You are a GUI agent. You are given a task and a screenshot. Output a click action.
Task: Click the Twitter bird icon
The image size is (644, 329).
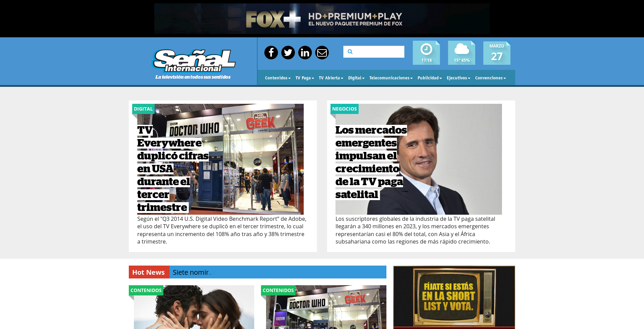[288, 53]
